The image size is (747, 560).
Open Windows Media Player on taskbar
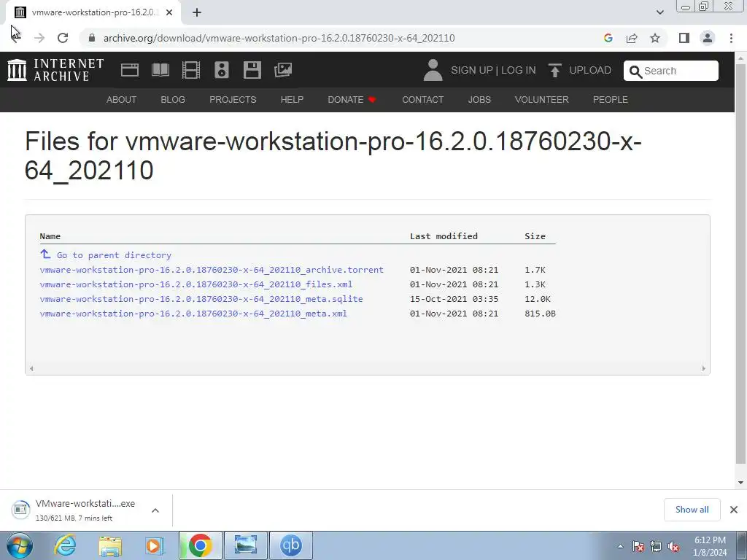154,545
